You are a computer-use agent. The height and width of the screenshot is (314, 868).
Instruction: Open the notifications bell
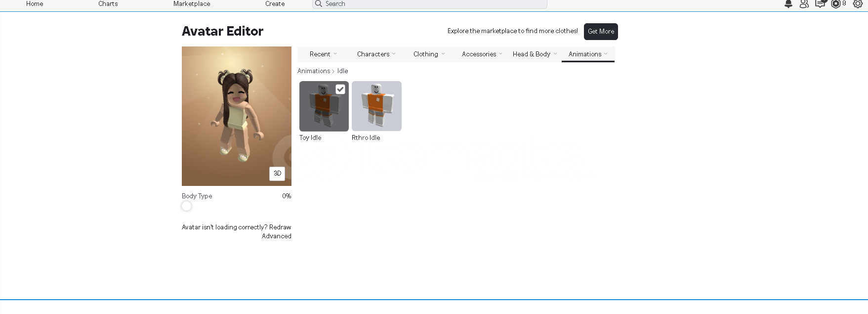coord(788,4)
